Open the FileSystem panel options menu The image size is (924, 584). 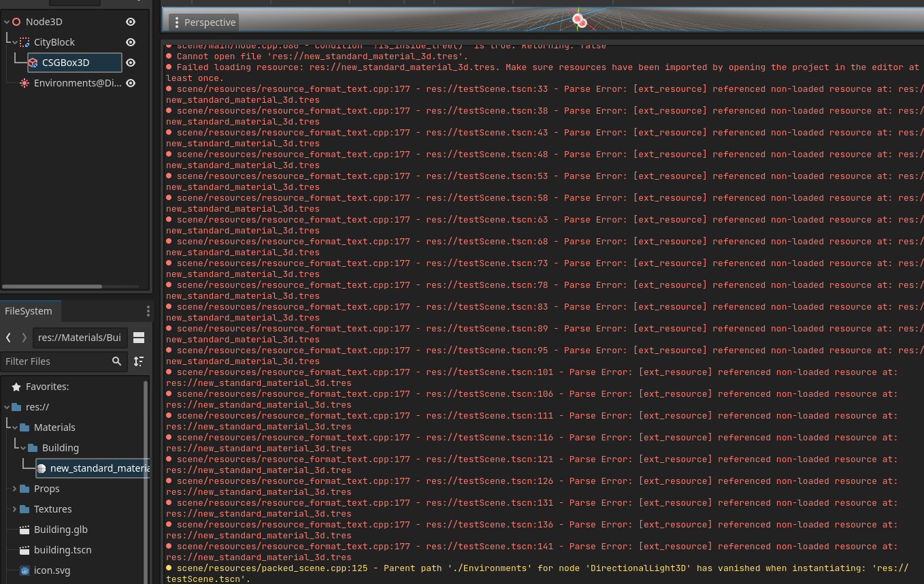pyautogui.click(x=148, y=310)
